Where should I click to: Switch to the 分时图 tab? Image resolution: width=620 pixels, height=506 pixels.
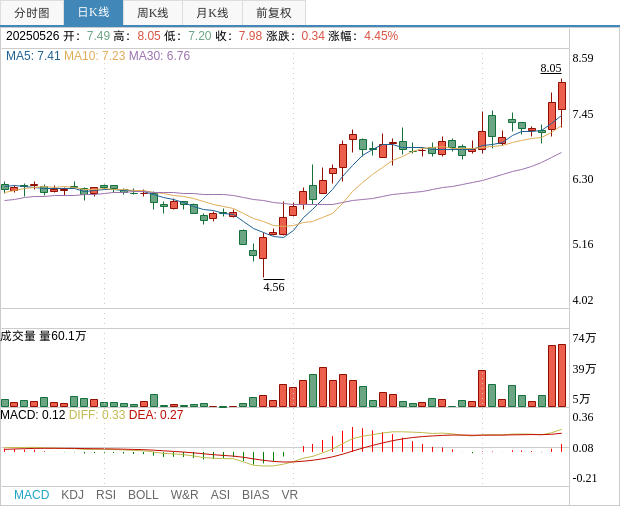click(x=32, y=13)
